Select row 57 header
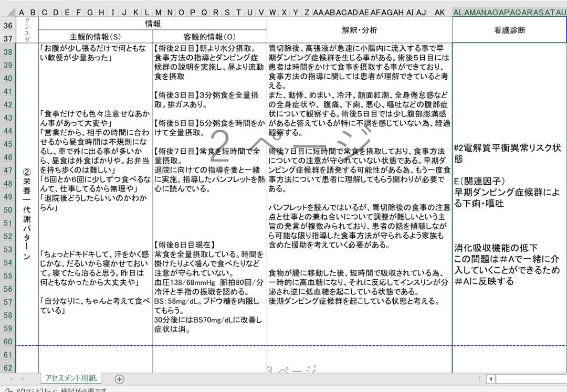567x392 pixels. [8, 302]
